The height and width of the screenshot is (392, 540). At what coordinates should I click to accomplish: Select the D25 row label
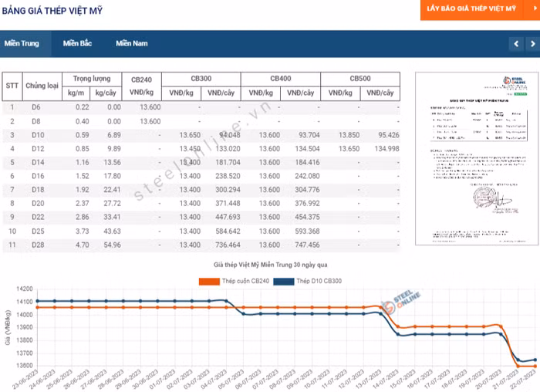(38, 231)
